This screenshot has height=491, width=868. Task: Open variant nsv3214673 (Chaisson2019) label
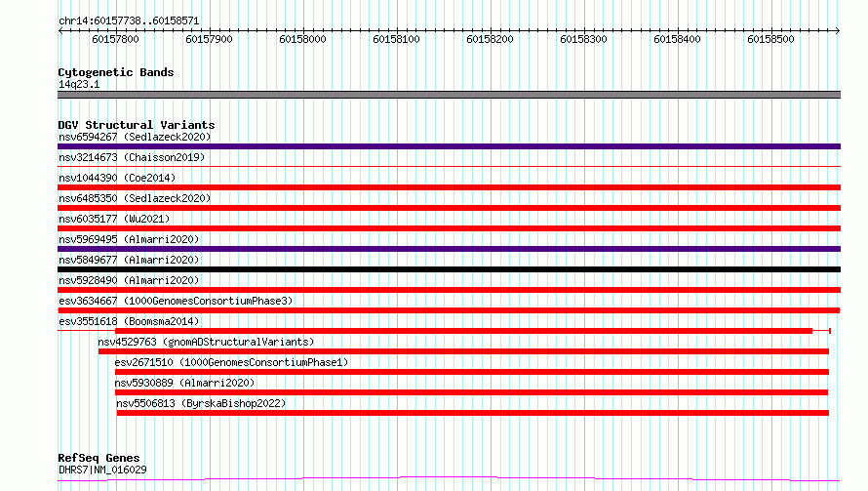click(132, 157)
